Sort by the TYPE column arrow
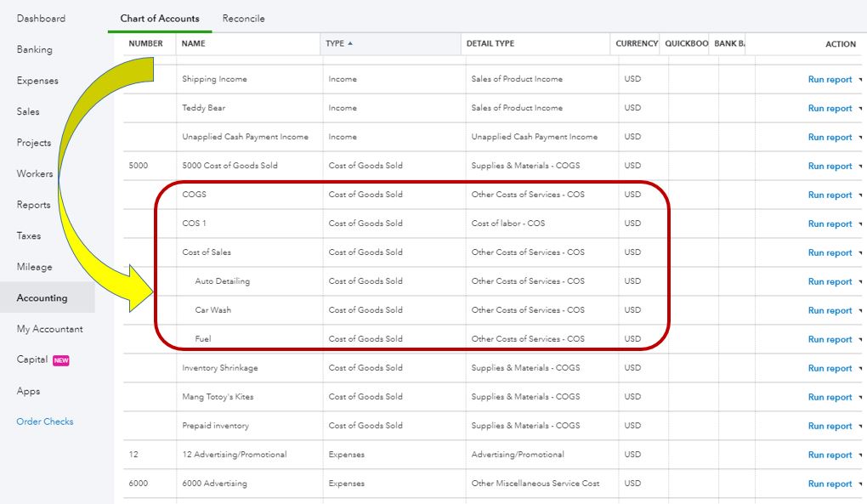 click(x=350, y=43)
